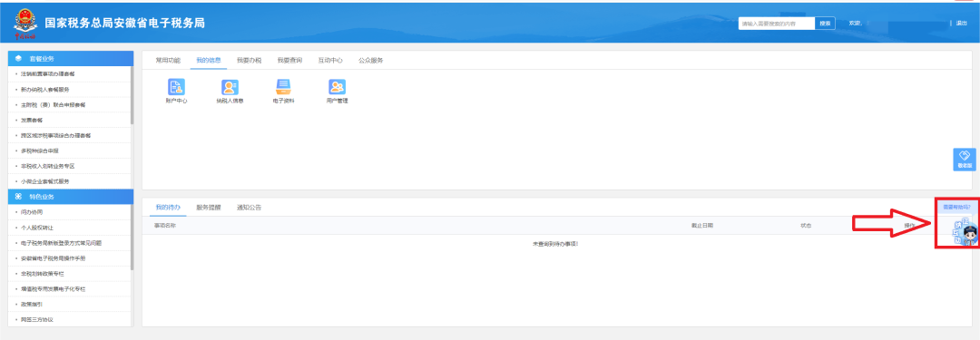Screen dimensions: 980x340
Task: Click the 搜索 search button
Action: pyautogui.click(x=825, y=24)
